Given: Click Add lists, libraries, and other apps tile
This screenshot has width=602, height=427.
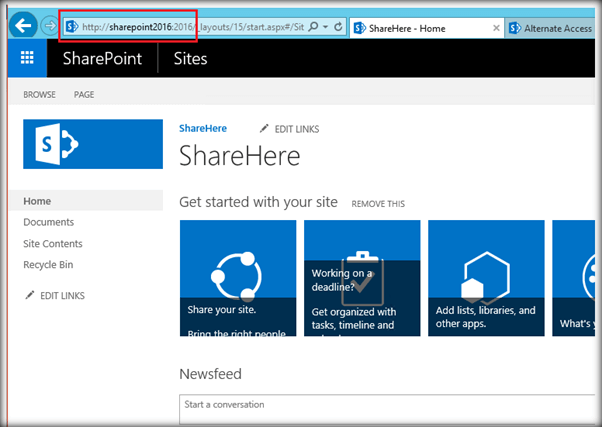Looking at the screenshot, I should click(486, 278).
